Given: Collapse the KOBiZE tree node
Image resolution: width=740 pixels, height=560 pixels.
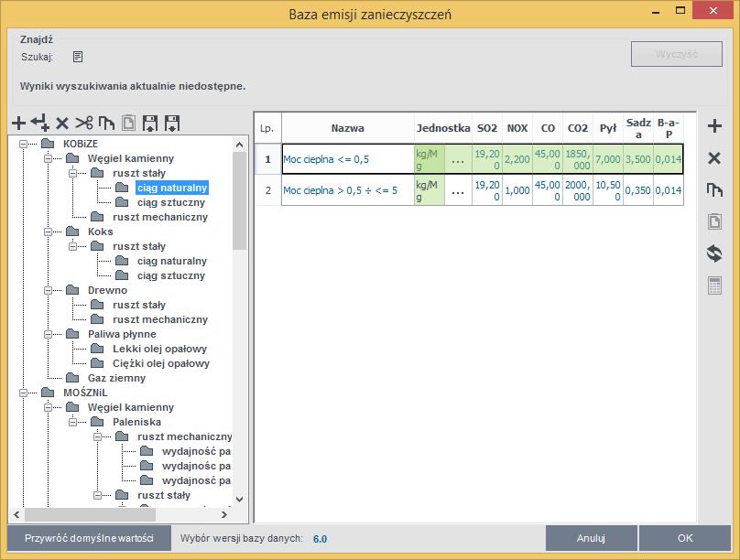Looking at the screenshot, I should 23,144.
